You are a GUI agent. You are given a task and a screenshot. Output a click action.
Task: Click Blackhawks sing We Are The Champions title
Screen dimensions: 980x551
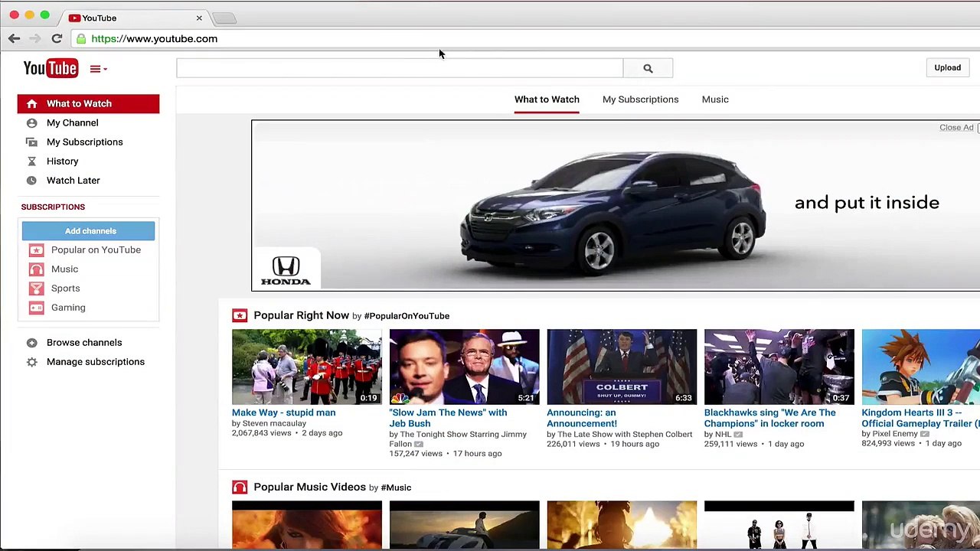click(x=769, y=418)
